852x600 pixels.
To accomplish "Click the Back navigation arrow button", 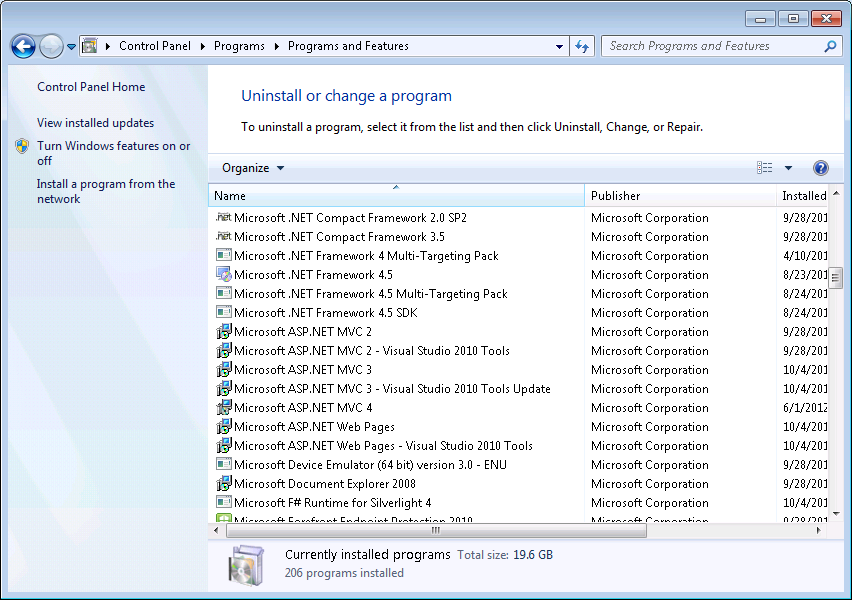I will pos(23,46).
